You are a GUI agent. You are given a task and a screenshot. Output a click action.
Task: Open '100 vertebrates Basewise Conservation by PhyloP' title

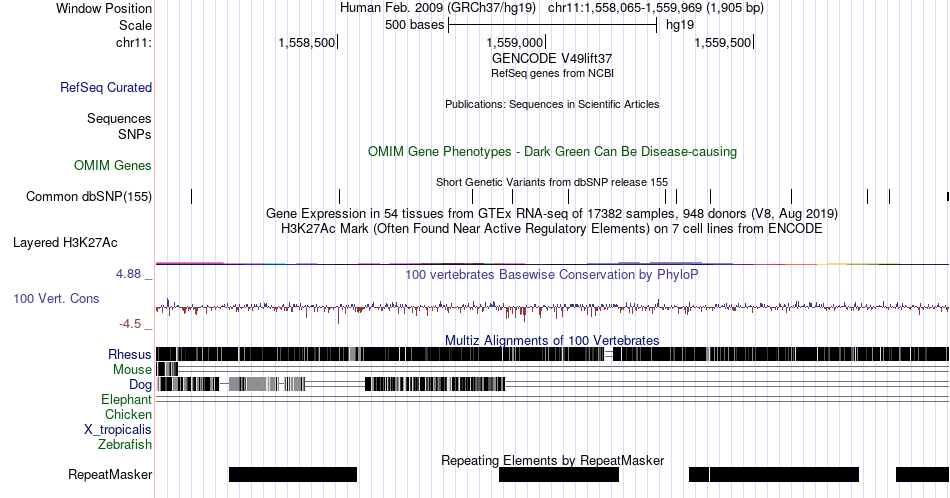click(x=552, y=274)
